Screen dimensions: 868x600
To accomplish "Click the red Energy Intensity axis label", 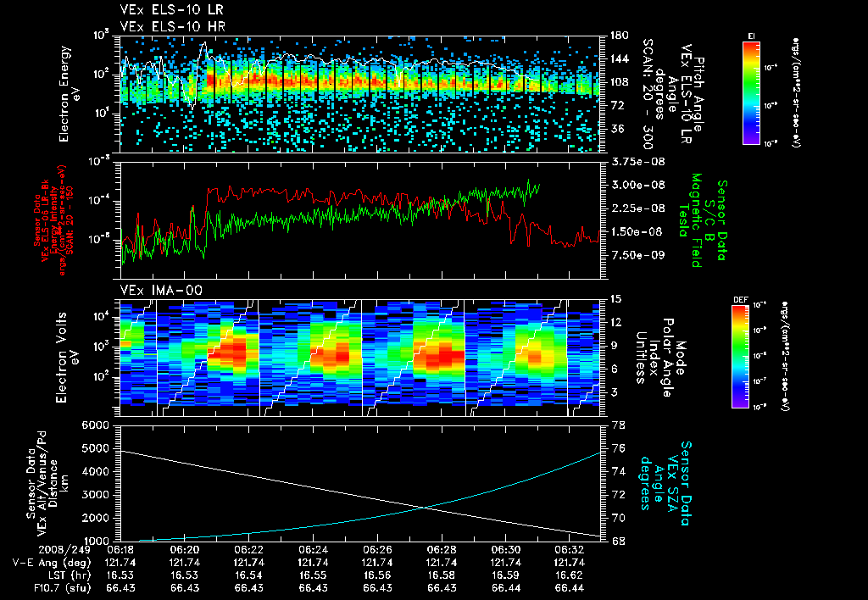I will point(53,220).
